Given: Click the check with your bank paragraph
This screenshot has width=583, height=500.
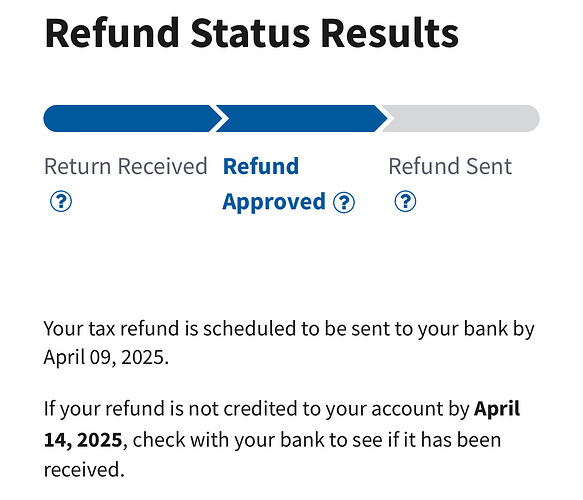Looking at the screenshot, I should coord(282,439).
